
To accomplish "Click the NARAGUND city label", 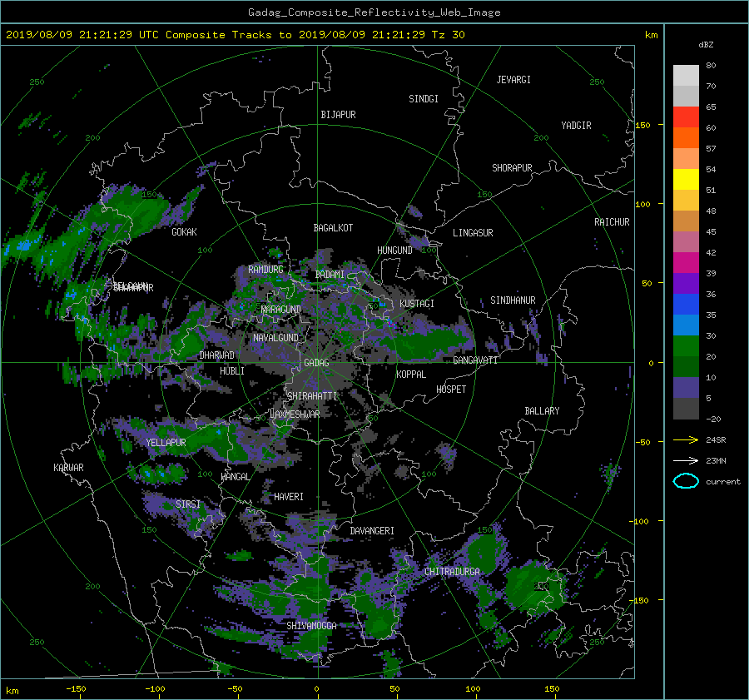I will pyautogui.click(x=281, y=310).
